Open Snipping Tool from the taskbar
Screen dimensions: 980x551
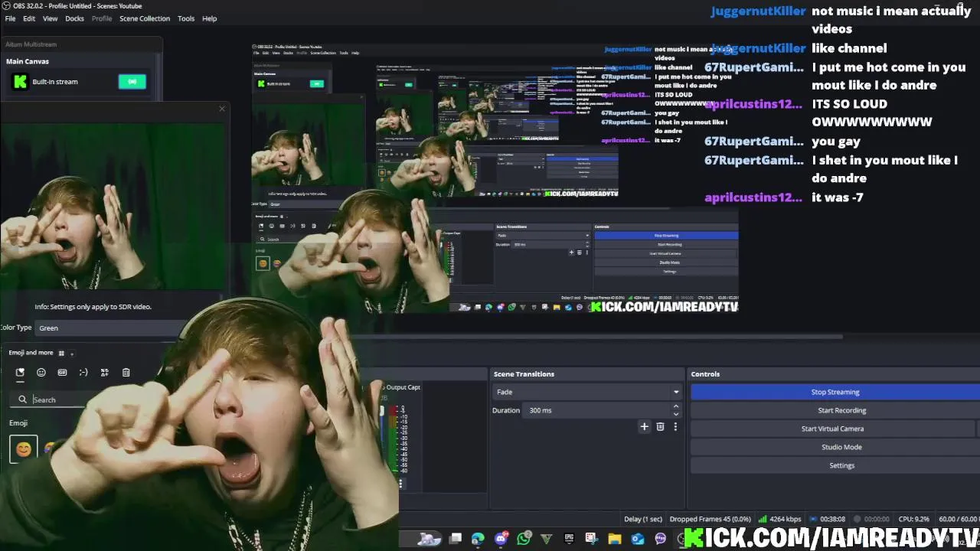point(592,539)
